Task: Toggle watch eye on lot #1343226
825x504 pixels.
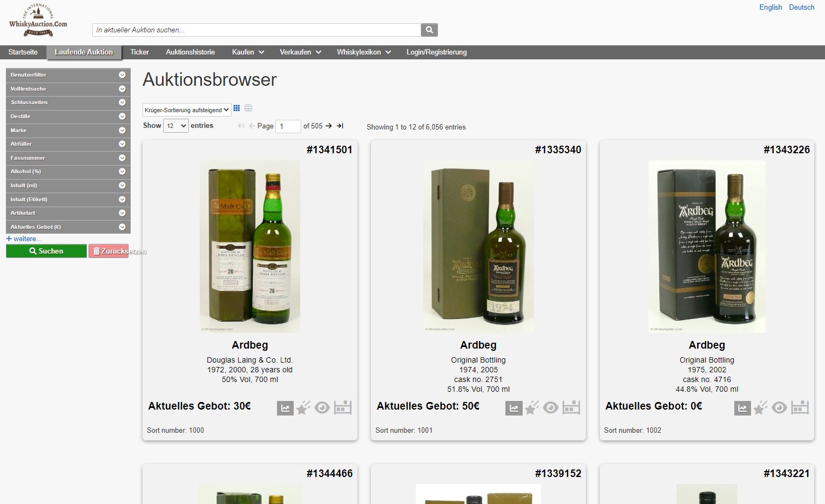Action: point(779,408)
